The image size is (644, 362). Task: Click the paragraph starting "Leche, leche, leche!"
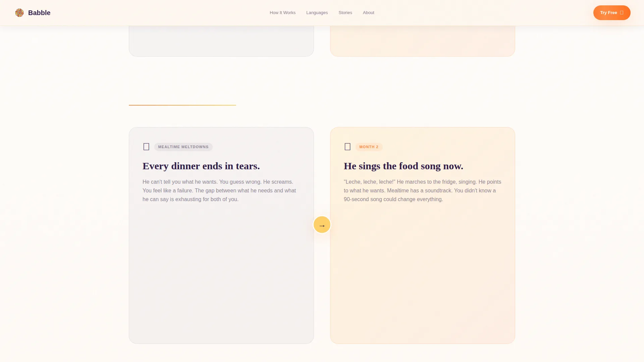[x=423, y=191]
